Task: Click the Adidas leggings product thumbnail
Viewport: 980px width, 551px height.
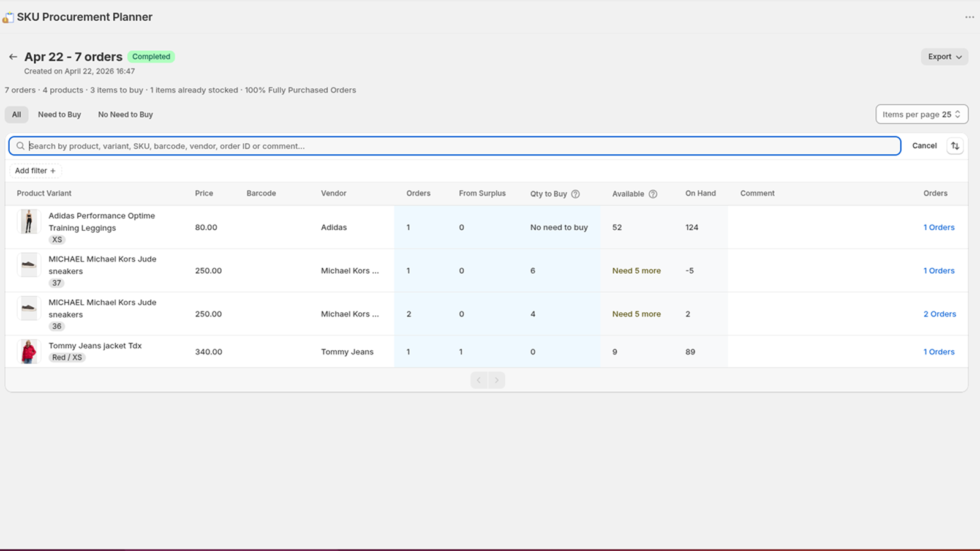Action: [x=28, y=222]
